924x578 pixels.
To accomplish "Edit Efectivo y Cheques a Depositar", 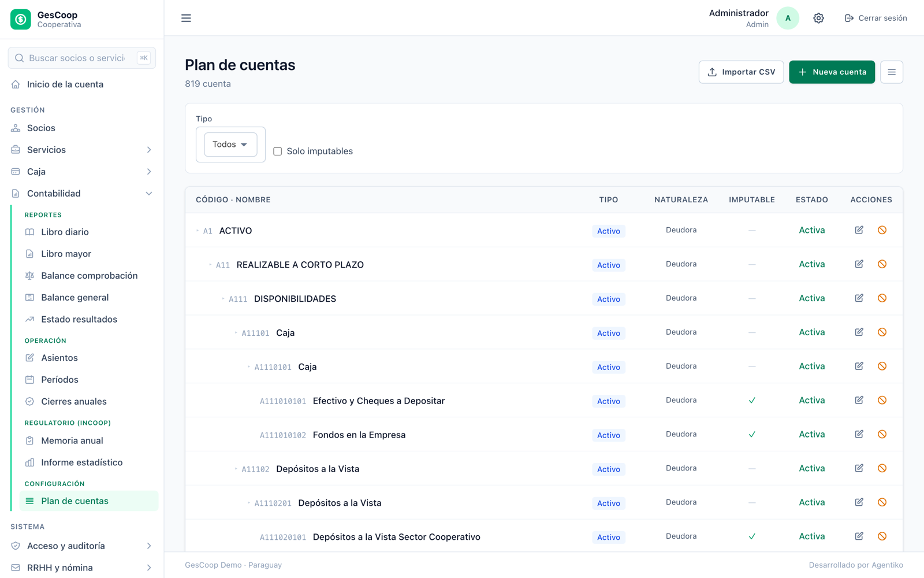I will click(859, 400).
